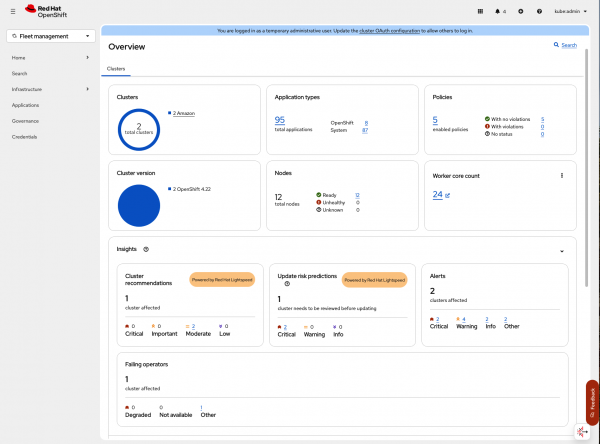Collapse the Insights section chevron
This screenshot has height=444, width=600.
tap(562, 251)
